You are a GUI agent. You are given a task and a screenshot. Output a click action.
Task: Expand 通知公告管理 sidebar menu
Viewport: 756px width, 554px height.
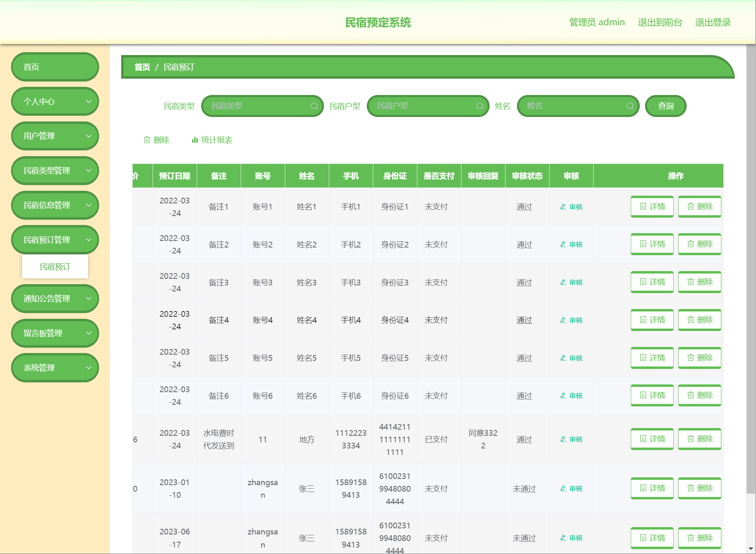click(55, 298)
